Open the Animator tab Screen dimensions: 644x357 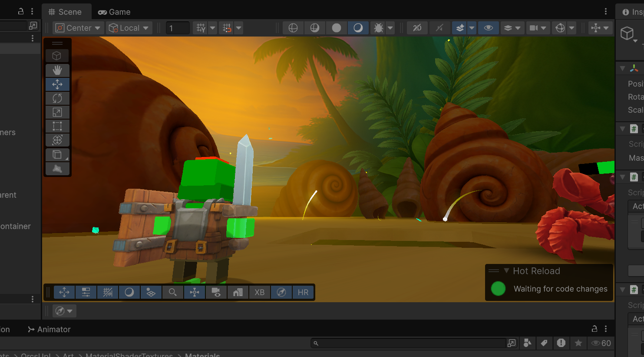tap(49, 329)
